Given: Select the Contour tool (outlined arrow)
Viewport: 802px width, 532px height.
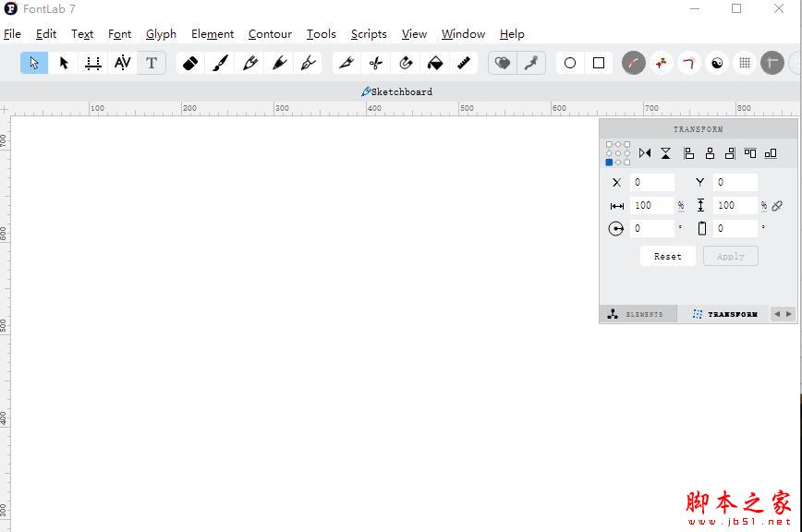Looking at the screenshot, I should (x=34, y=63).
